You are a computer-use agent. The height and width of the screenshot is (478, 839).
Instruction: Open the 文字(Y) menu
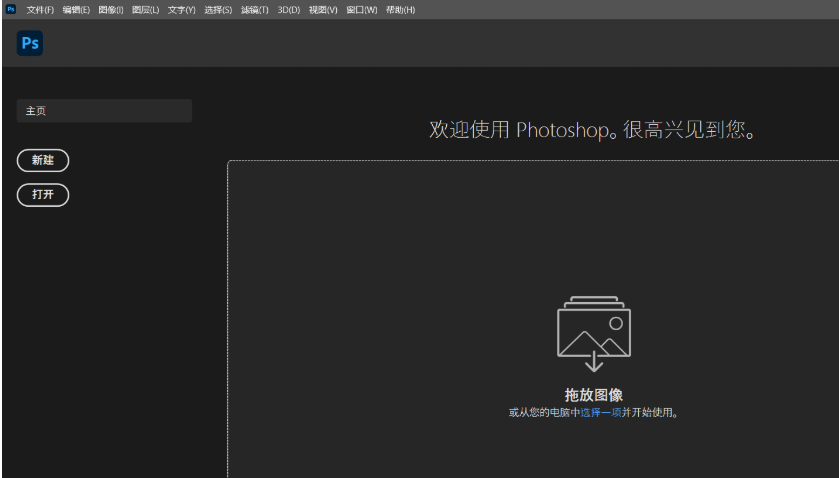pos(181,10)
